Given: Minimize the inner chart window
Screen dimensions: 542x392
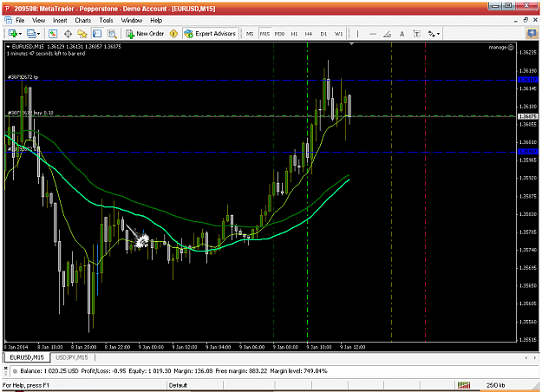Looking at the screenshot, I should click(x=516, y=21).
